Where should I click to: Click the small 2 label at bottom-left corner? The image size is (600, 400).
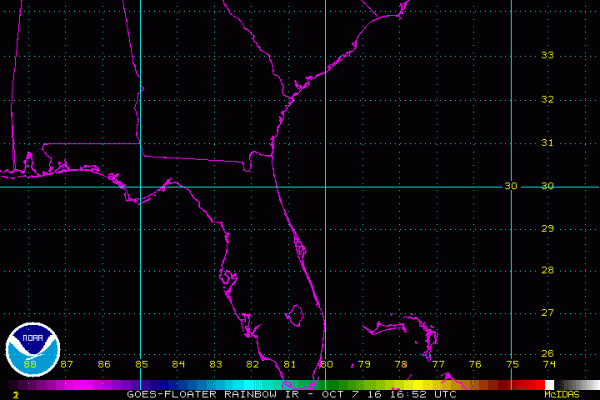click(x=15, y=395)
